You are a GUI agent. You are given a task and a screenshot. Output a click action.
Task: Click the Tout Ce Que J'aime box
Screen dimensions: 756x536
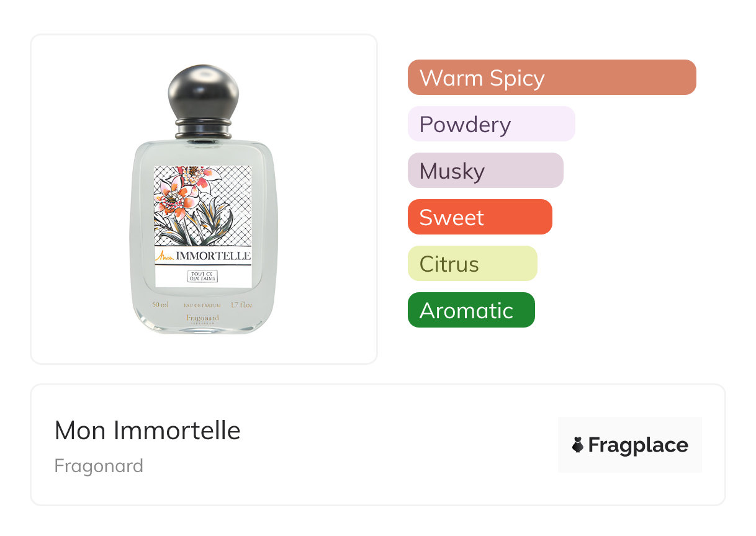(x=203, y=276)
